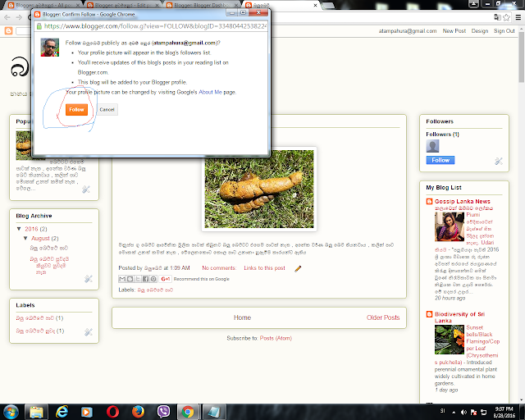
Task: Open File Explorer from the taskbar
Action: (x=36, y=412)
